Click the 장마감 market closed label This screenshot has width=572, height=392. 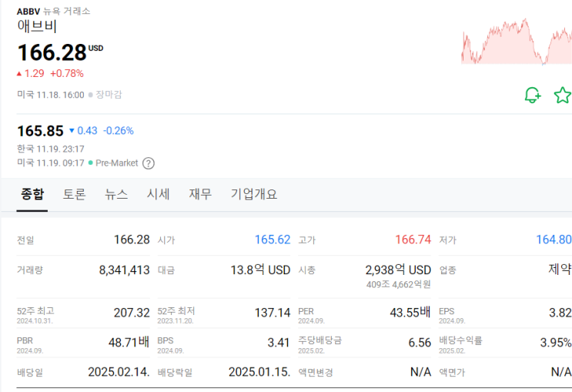[109, 95]
